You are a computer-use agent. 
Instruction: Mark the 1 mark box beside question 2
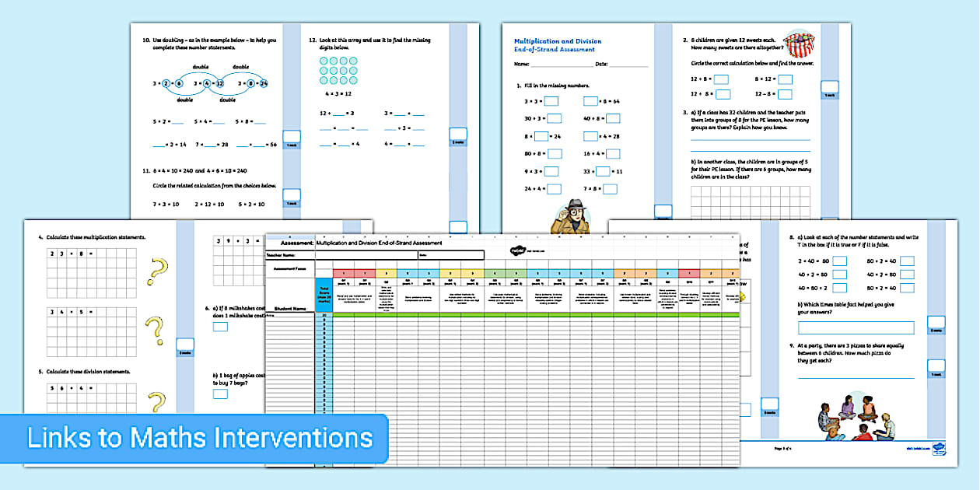point(828,89)
